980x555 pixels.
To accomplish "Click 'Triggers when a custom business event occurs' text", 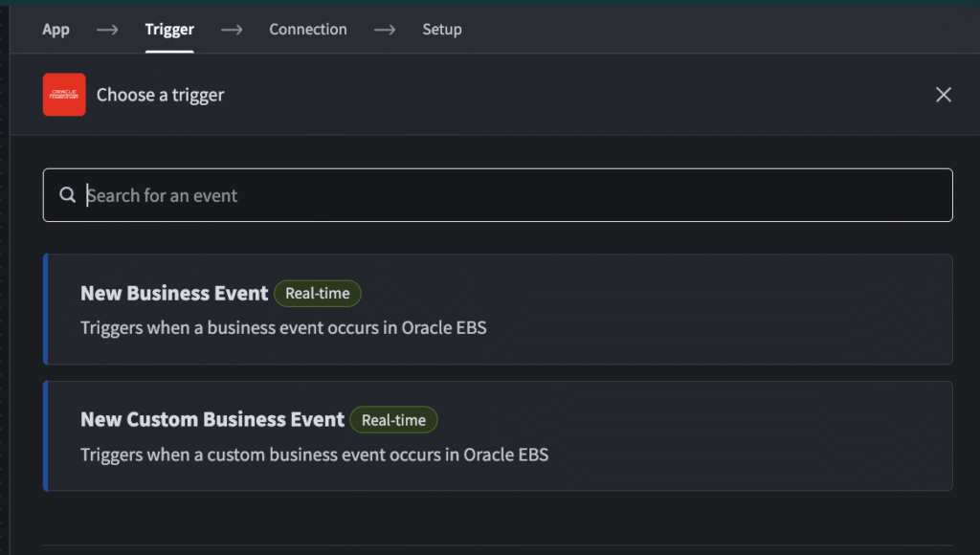I will pos(314,455).
